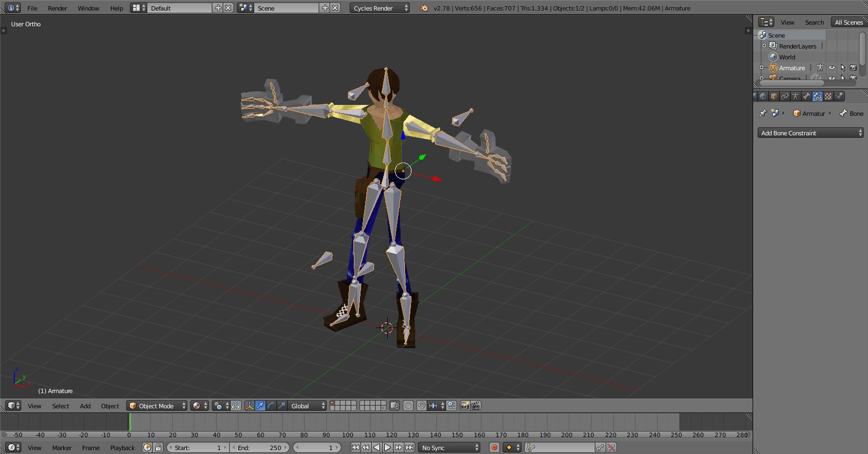Open the File menu

(33, 8)
